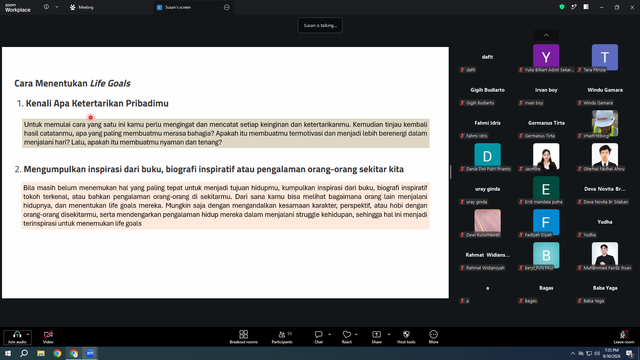Image resolution: width=640 pixels, height=360 pixels.
Task: Open audio options arrow beside Join audio
Action: coord(28,334)
